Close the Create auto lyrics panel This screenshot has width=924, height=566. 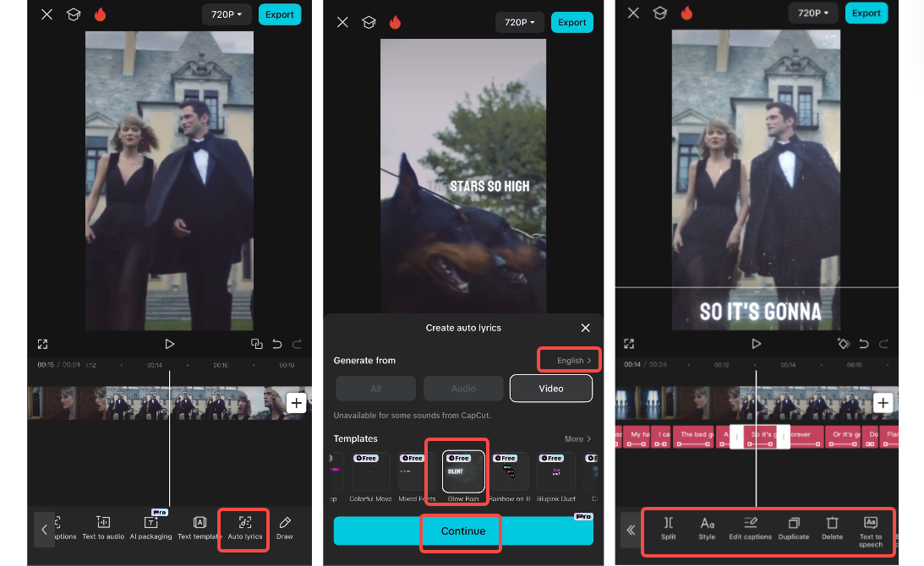585,328
